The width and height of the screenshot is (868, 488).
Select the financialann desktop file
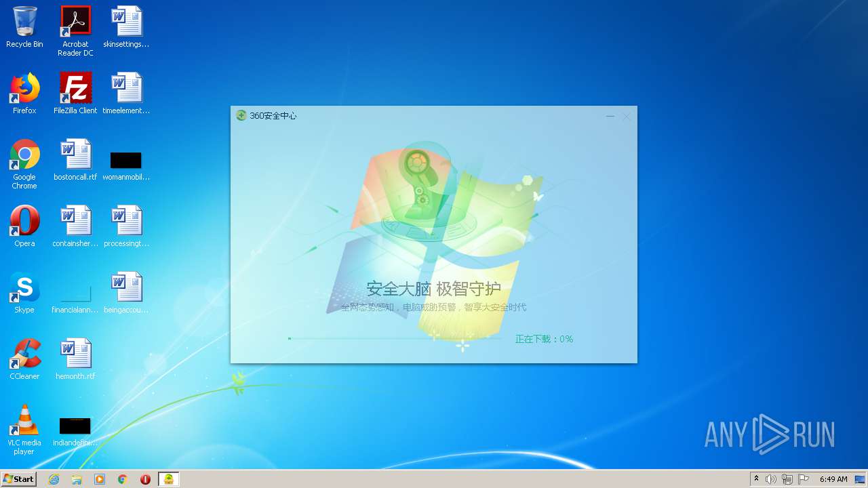[x=75, y=300]
